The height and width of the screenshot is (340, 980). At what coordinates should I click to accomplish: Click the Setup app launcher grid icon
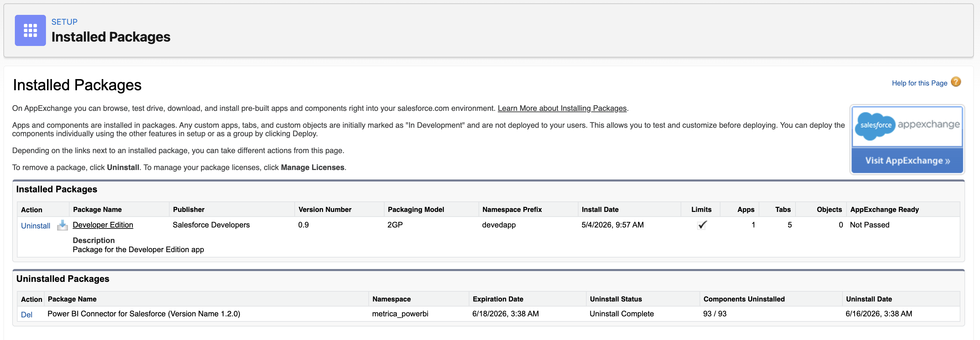(x=30, y=30)
